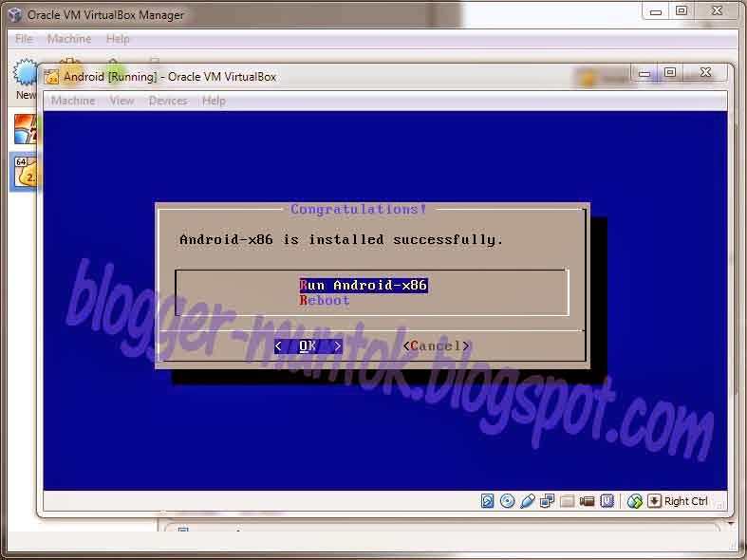
Task: Maximize the Android VM window
Action: (670, 73)
